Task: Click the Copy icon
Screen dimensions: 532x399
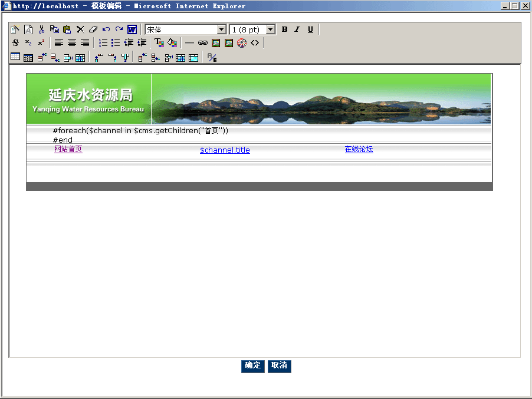Action: (54, 29)
